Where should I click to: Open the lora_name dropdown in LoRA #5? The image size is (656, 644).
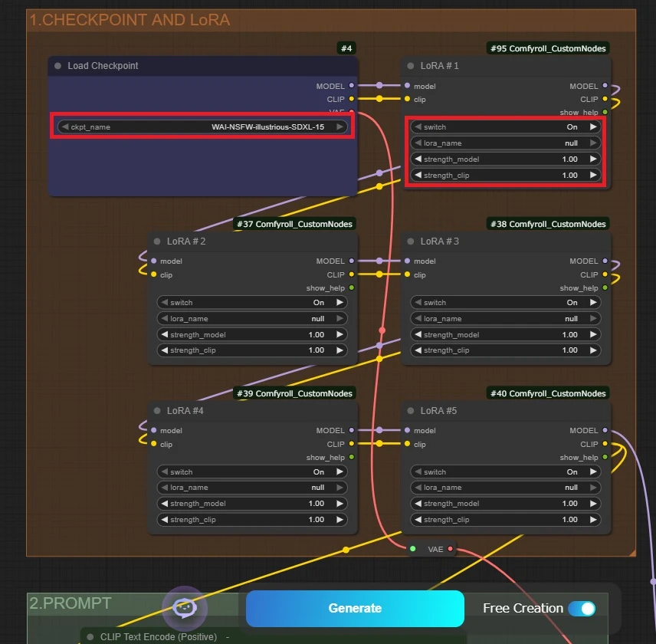(x=505, y=488)
